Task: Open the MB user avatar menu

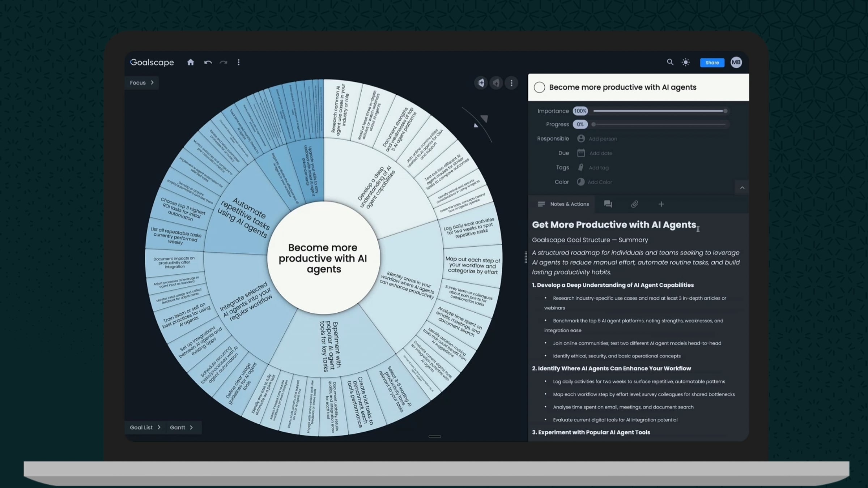Action: point(736,62)
